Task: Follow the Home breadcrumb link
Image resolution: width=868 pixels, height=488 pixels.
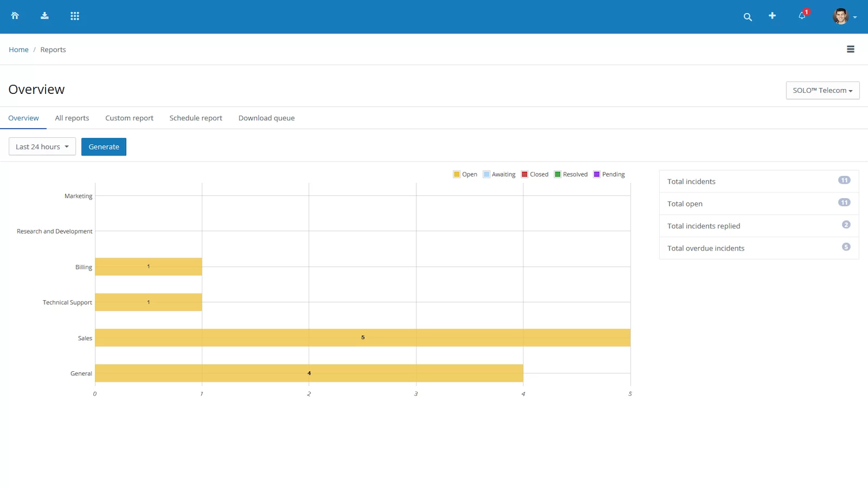Action: pos(18,49)
